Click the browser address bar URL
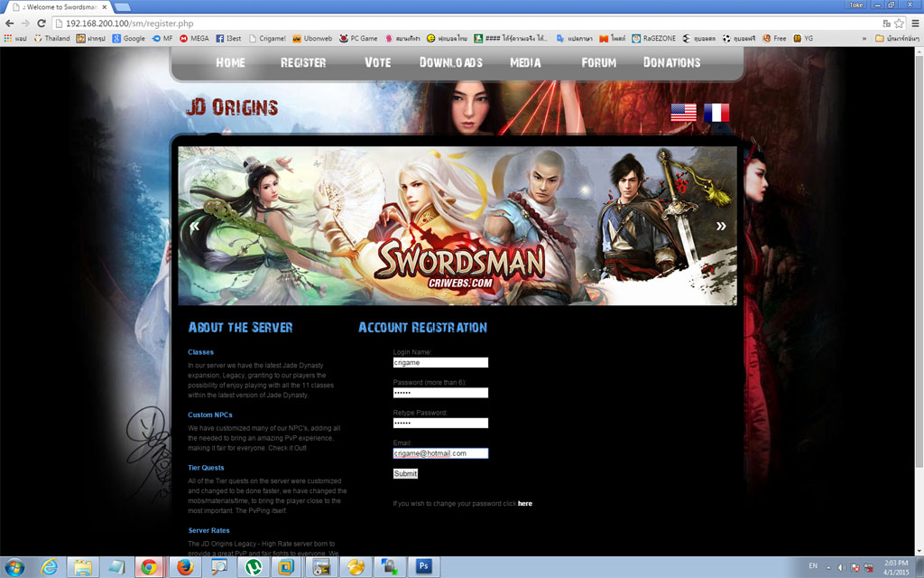The width and height of the screenshot is (924, 578). (129, 23)
